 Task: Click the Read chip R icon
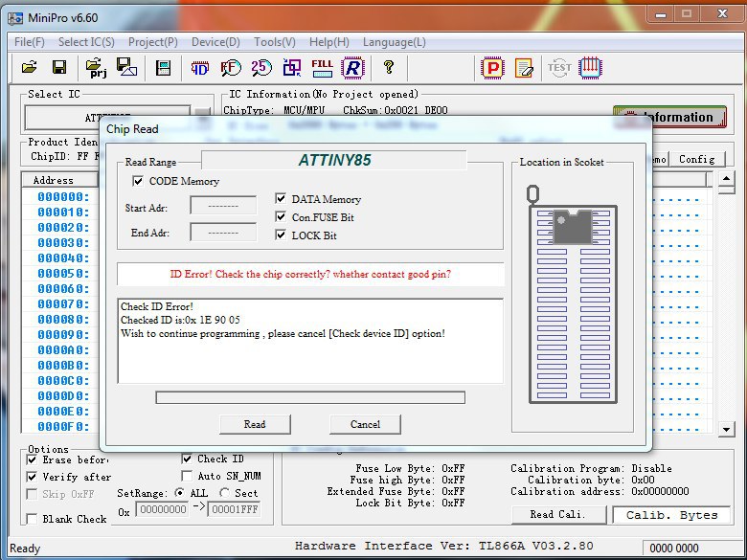pyautogui.click(x=352, y=68)
